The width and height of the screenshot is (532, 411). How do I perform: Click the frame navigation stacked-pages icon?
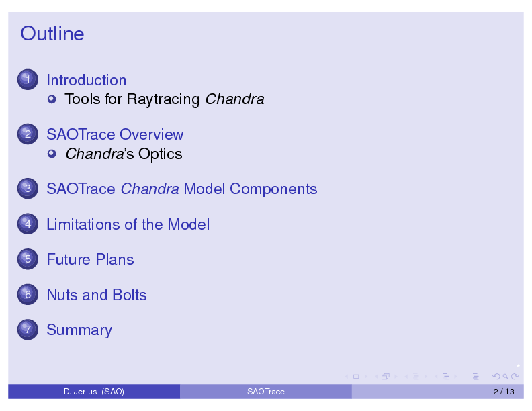[x=386, y=377]
